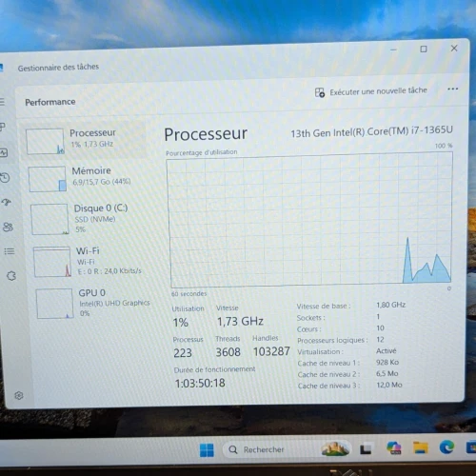This screenshot has height=476, width=476.
Task: Click the '1%' Utilisation value
Action: pyautogui.click(x=181, y=323)
